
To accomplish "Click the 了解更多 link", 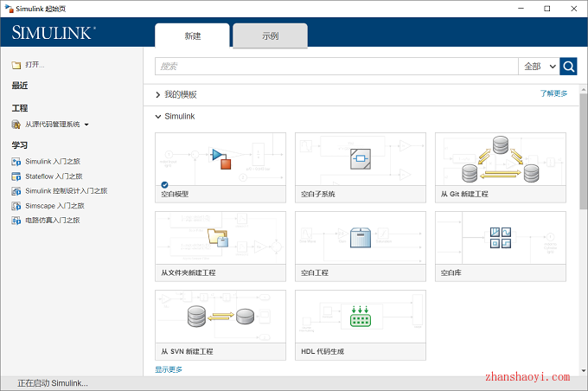I will tap(553, 93).
